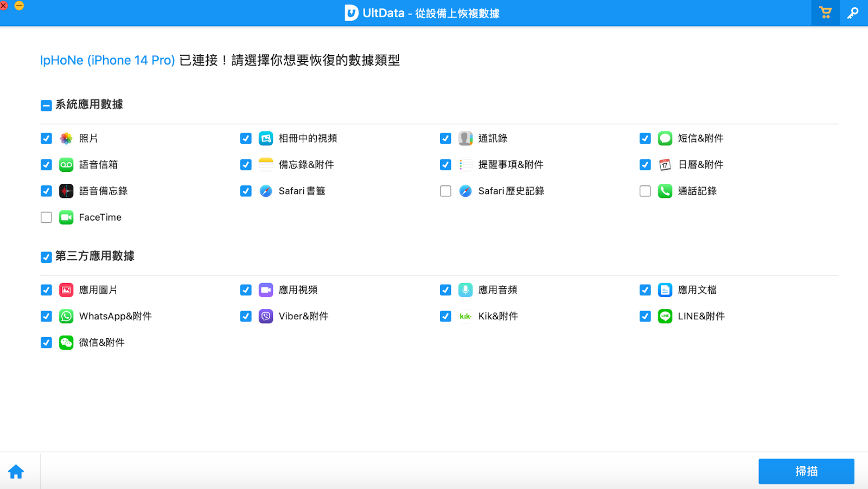
Task: Enable the Safari歷史記錄 checkbox
Action: [445, 191]
